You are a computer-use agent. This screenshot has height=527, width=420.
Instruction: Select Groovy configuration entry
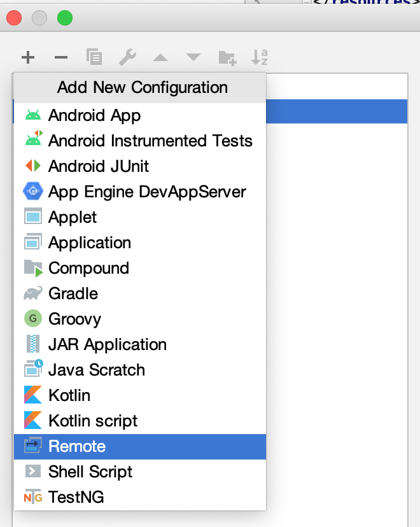point(140,319)
